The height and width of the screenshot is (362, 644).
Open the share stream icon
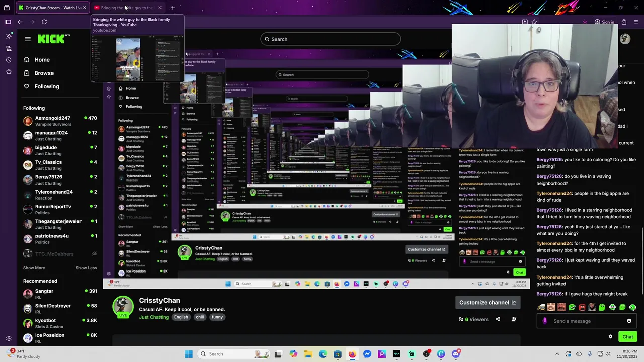[498, 319]
